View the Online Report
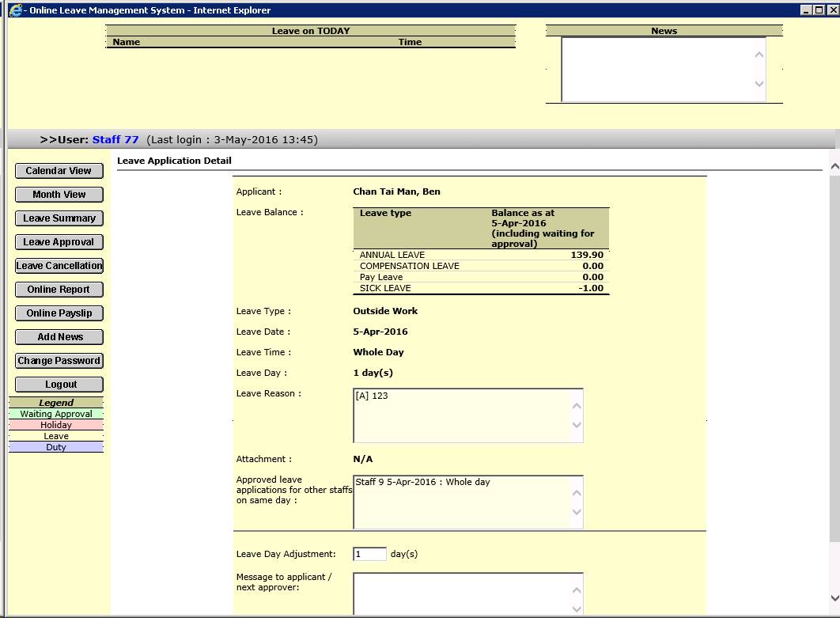Screen dimensions: 840x618 click(59, 290)
